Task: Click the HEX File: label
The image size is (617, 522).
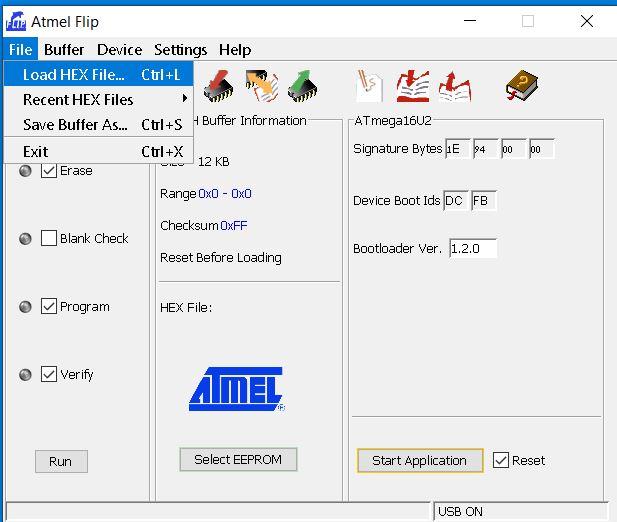Action: [x=186, y=307]
